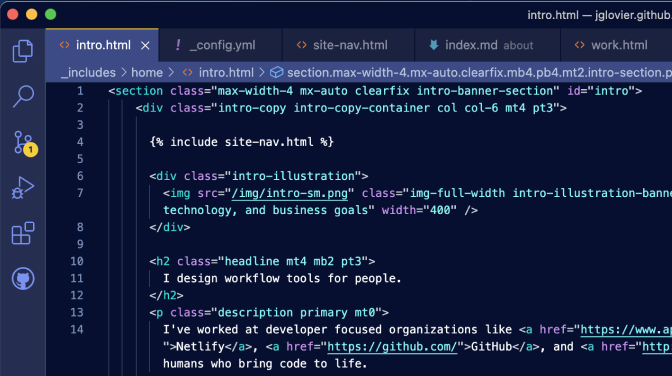Viewport: 672px width, 376px height.
Task: Select the intro.html editor tab
Action: [102, 45]
